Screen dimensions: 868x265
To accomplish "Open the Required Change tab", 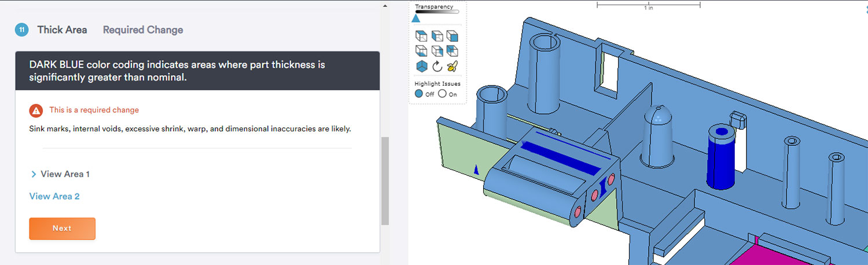I will (143, 30).
